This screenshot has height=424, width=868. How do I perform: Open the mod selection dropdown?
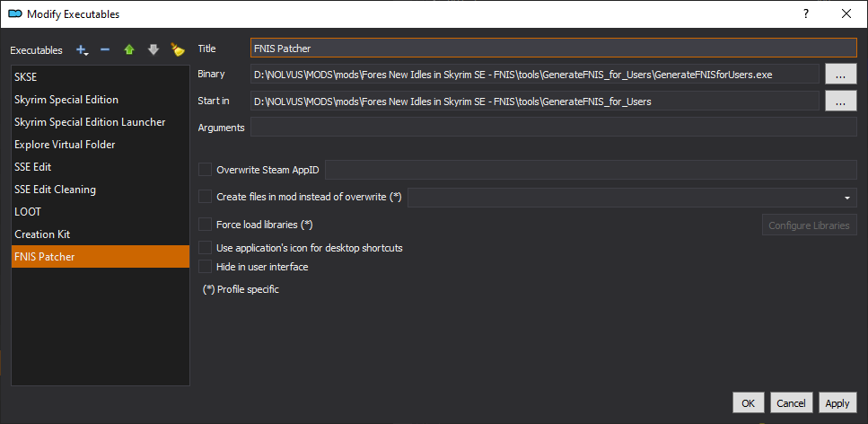pos(632,198)
